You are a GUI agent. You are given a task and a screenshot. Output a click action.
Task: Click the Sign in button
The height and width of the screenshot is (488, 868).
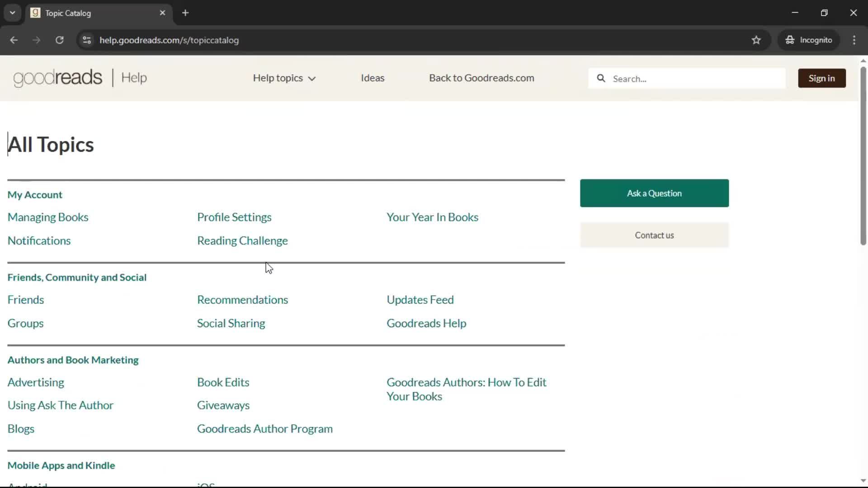click(821, 78)
